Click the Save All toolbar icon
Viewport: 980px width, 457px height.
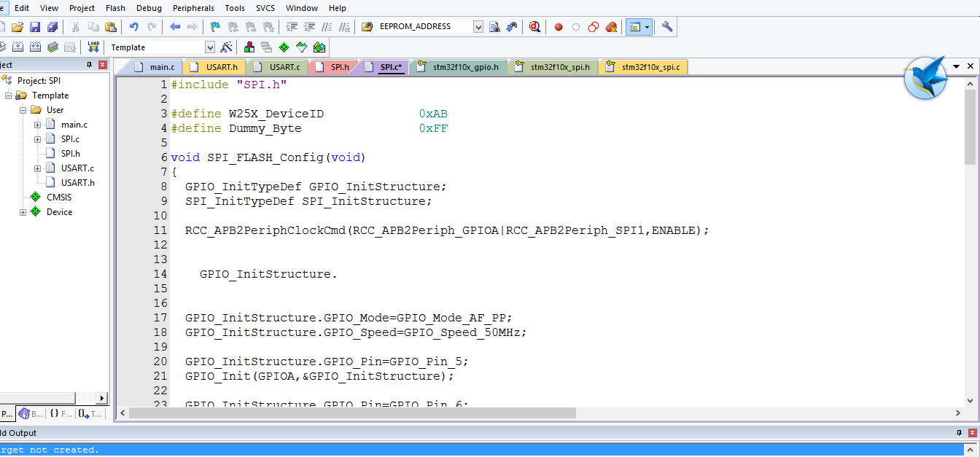click(52, 27)
